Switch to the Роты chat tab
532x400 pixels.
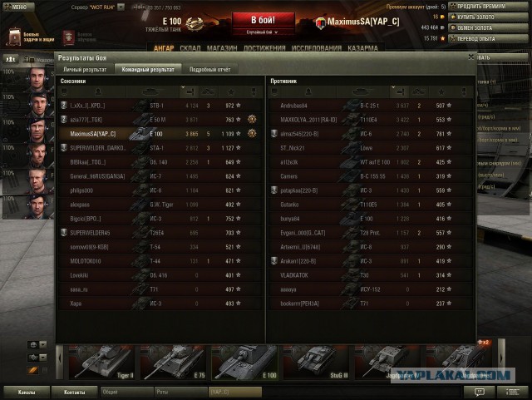point(181,393)
